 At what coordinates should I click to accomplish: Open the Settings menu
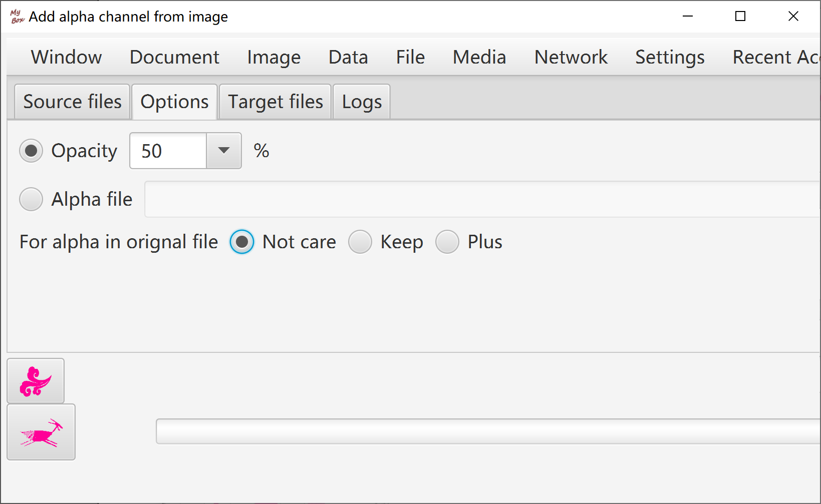click(x=670, y=57)
